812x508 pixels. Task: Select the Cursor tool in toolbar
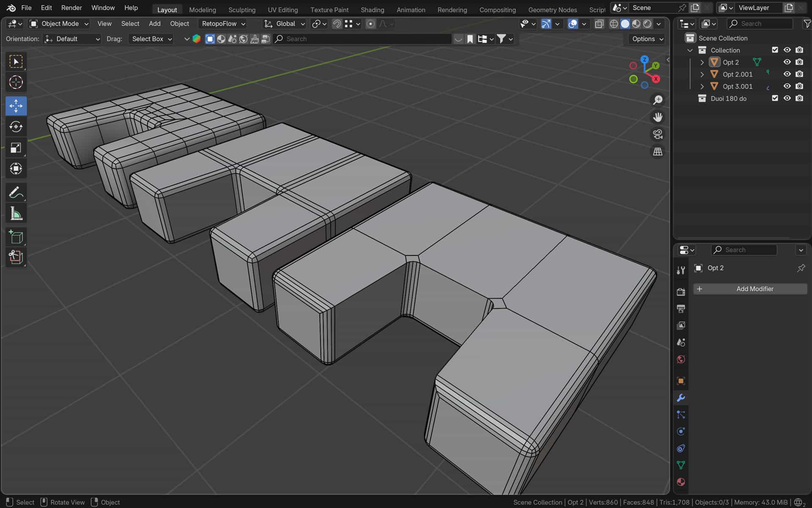pyautogui.click(x=16, y=82)
